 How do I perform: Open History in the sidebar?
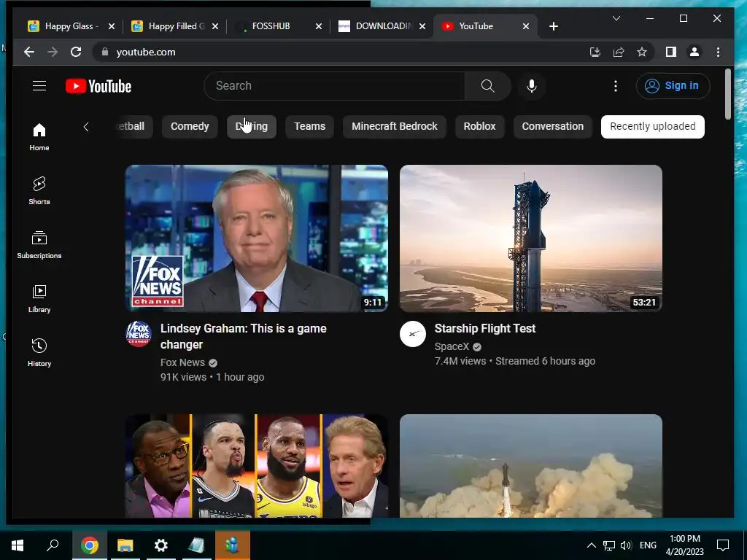[39, 352]
